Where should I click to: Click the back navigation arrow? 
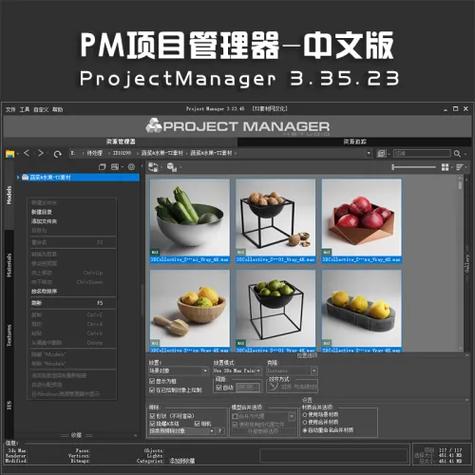[27, 153]
